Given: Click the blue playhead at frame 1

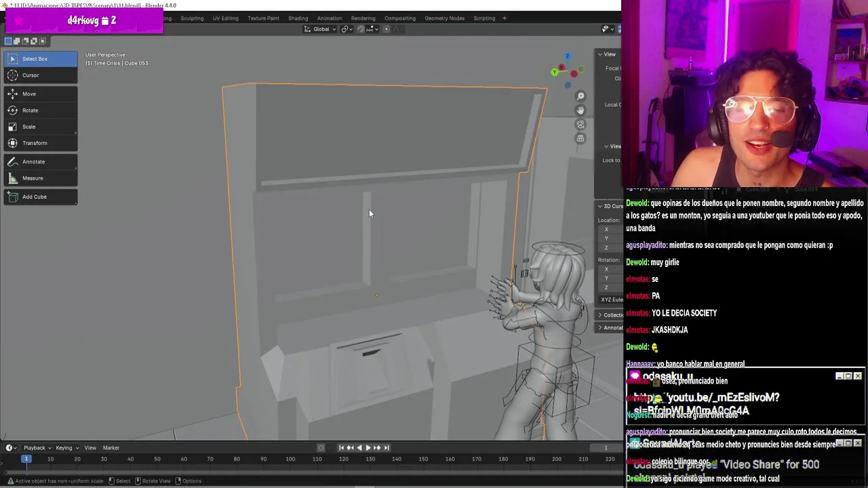Looking at the screenshot, I should tap(26, 460).
